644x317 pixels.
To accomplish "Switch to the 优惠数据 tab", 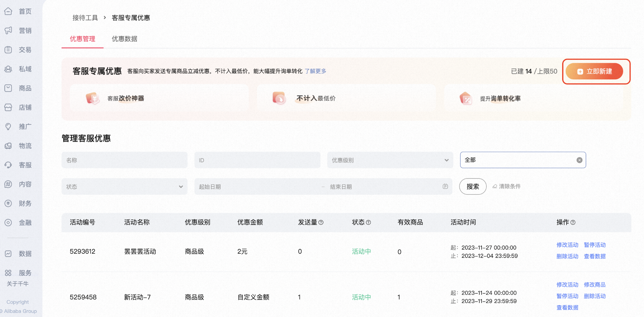I will 124,39.
